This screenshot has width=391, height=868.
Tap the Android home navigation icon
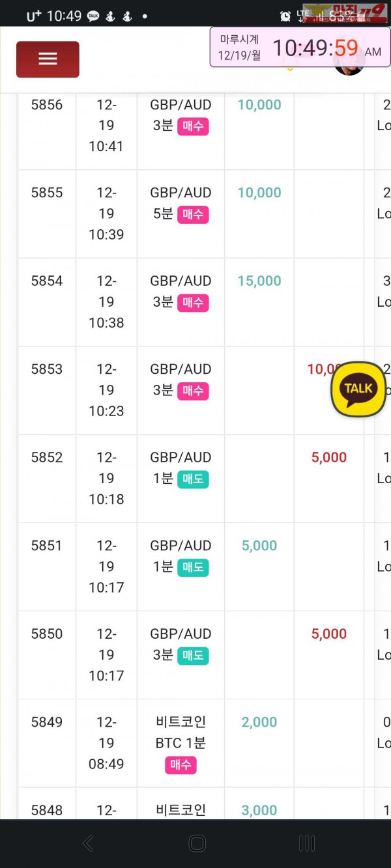pos(197,844)
